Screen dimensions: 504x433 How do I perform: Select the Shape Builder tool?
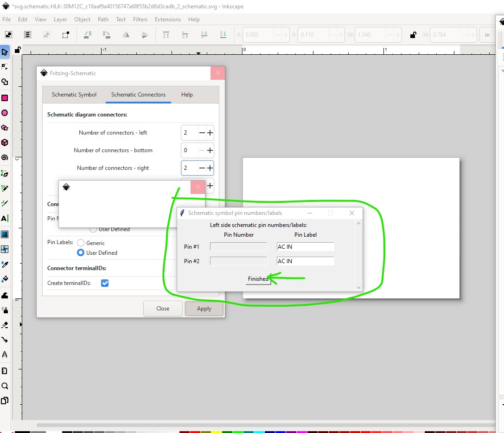point(5,82)
